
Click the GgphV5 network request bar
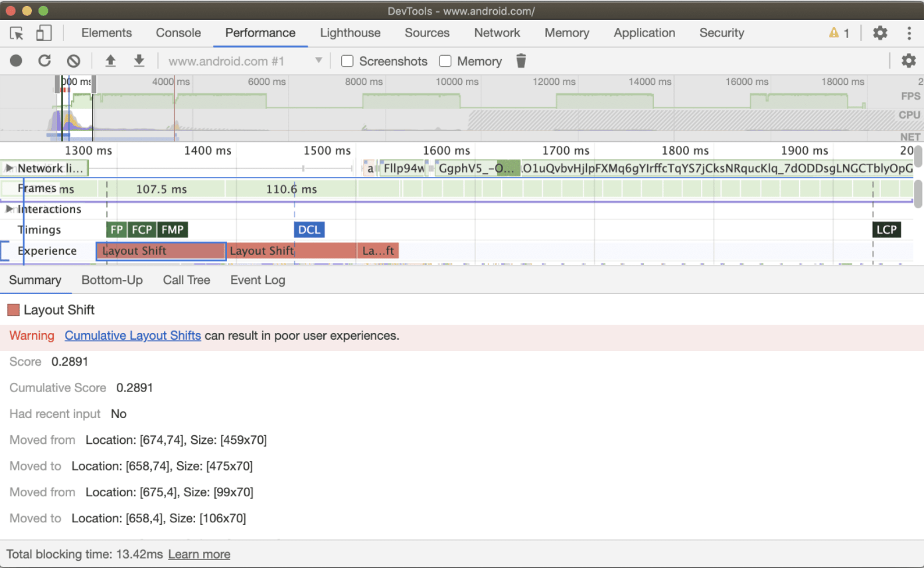click(x=477, y=169)
